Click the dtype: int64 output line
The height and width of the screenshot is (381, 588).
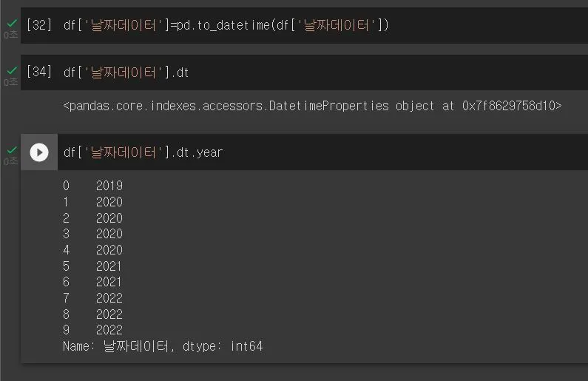163,346
